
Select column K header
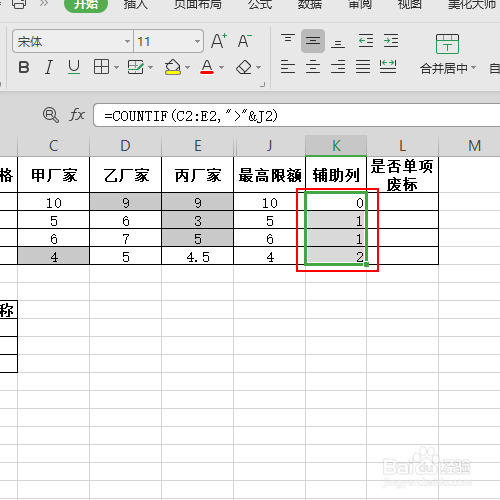[x=336, y=146]
